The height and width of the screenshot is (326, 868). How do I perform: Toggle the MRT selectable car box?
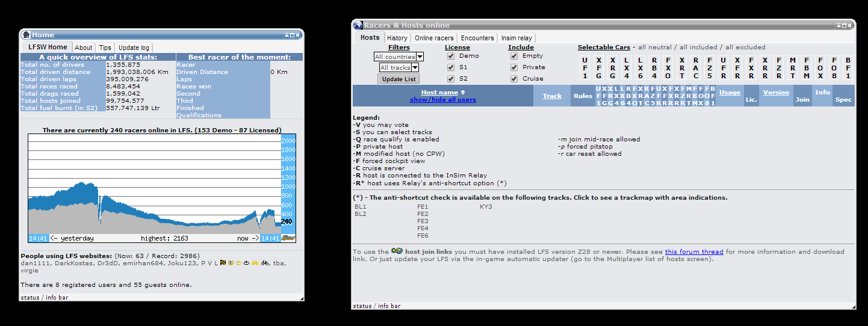tap(793, 68)
